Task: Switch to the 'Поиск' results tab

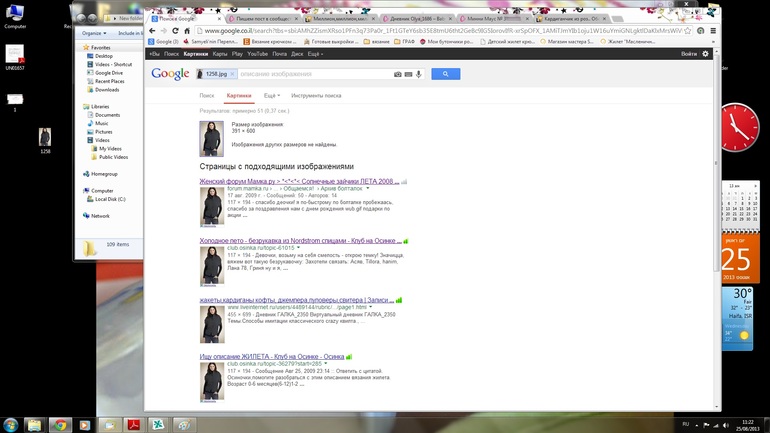Action: point(207,95)
